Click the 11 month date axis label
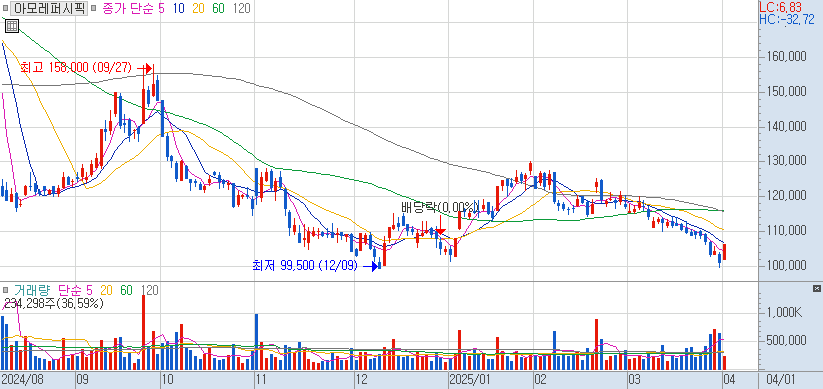 [261, 379]
